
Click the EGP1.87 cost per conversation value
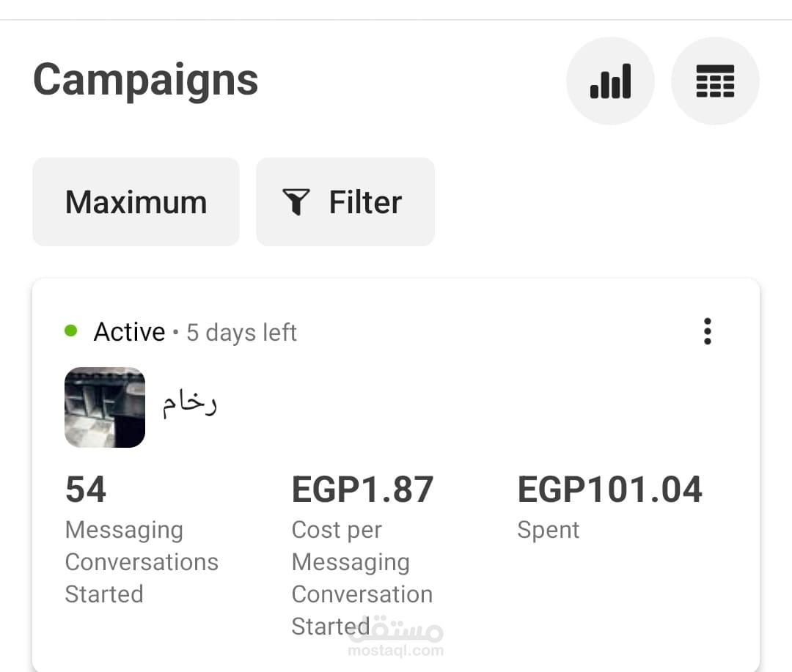[x=363, y=490]
